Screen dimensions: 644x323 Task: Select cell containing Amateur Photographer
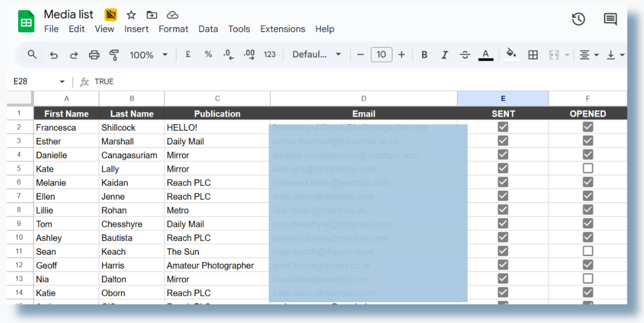(217, 265)
